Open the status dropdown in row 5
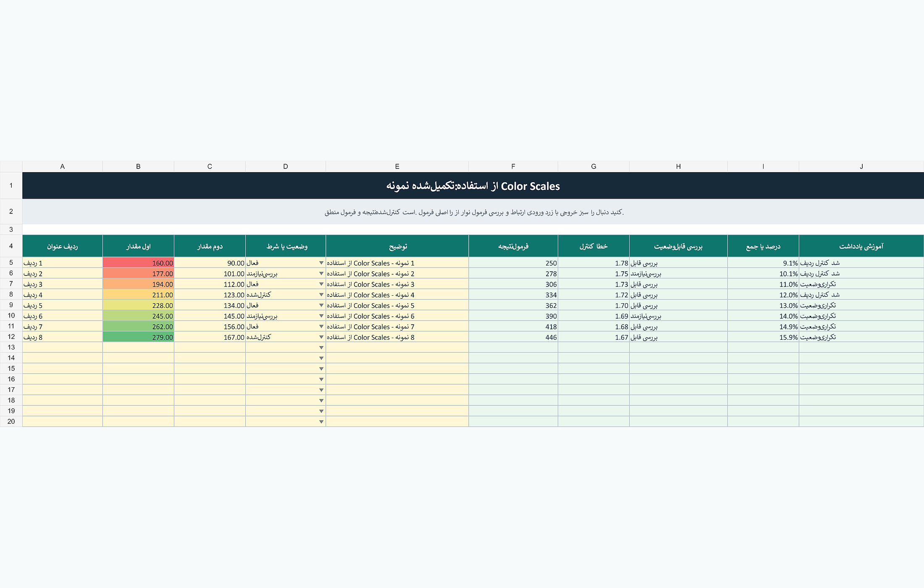The image size is (924, 588). point(321,263)
